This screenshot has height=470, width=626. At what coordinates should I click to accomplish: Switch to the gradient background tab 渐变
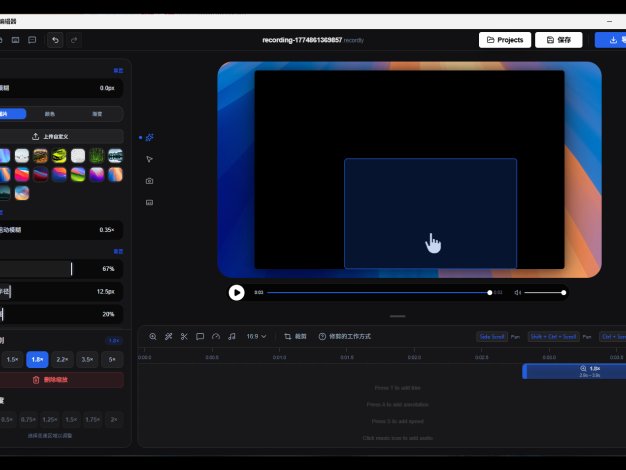pos(97,114)
